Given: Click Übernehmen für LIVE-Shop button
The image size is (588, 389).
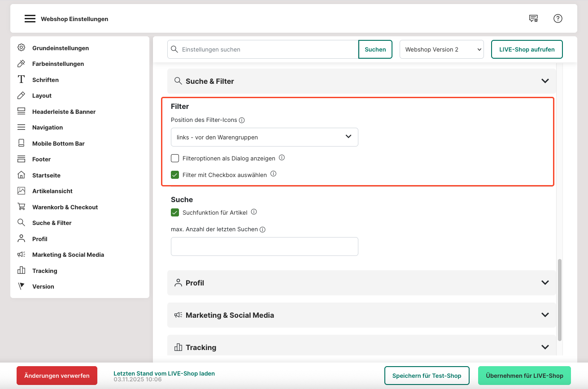Looking at the screenshot, I should tap(524, 376).
